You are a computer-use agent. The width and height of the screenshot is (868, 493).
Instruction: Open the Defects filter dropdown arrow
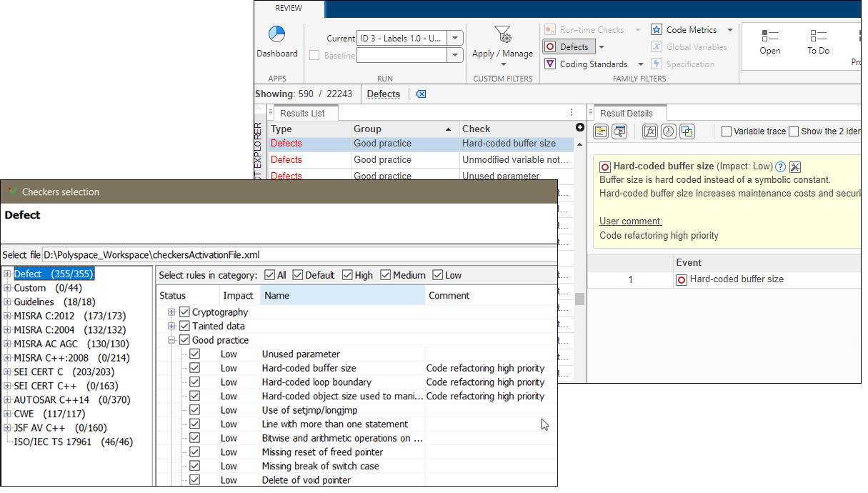tap(601, 47)
